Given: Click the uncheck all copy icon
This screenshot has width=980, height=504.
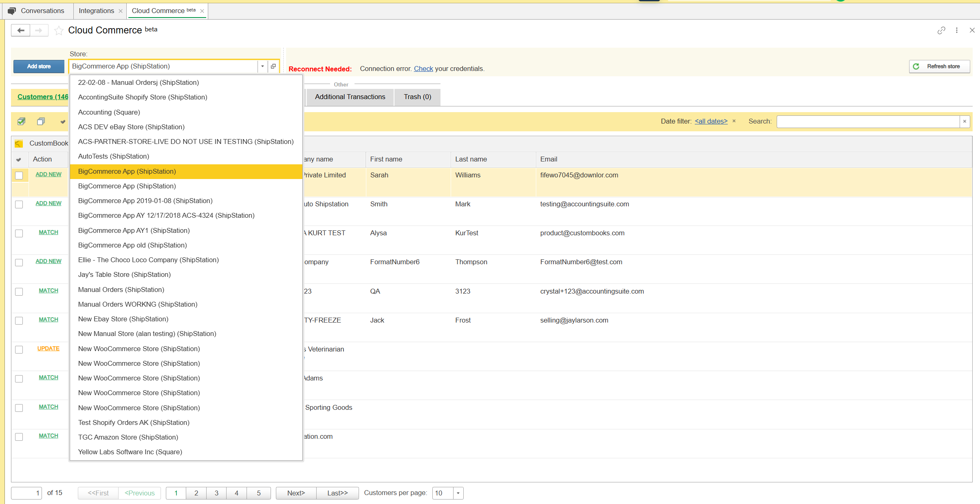Looking at the screenshot, I should point(41,122).
